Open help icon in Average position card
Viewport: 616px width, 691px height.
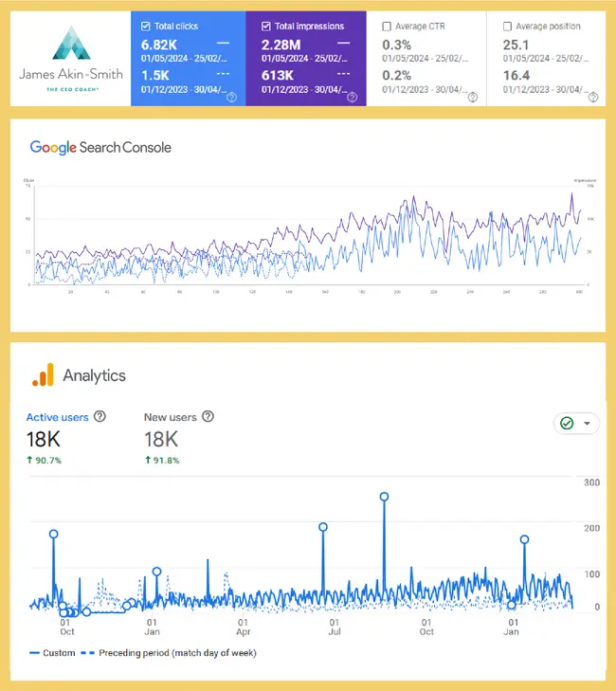[593, 98]
